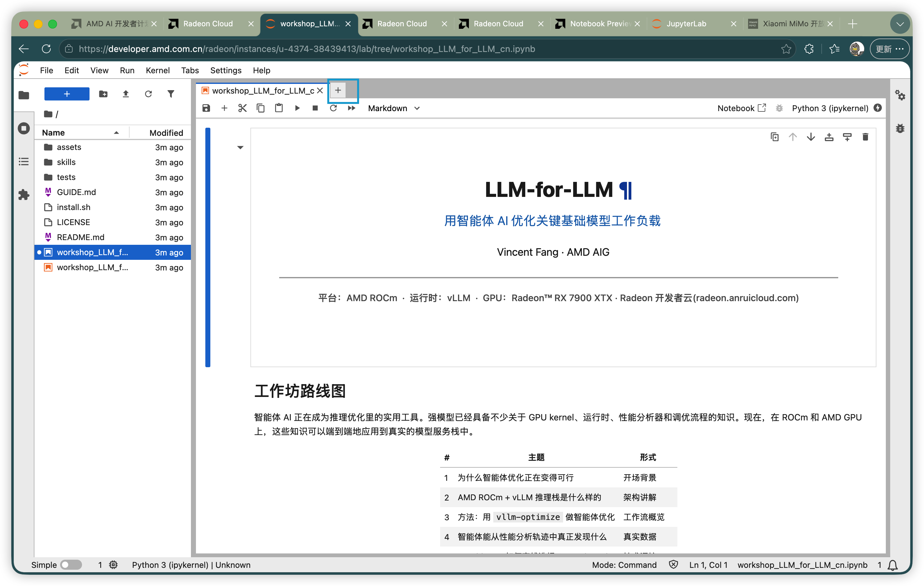
Task: Close the workshop_LLM_for_LLM_c notebook tab
Action: coord(320,90)
